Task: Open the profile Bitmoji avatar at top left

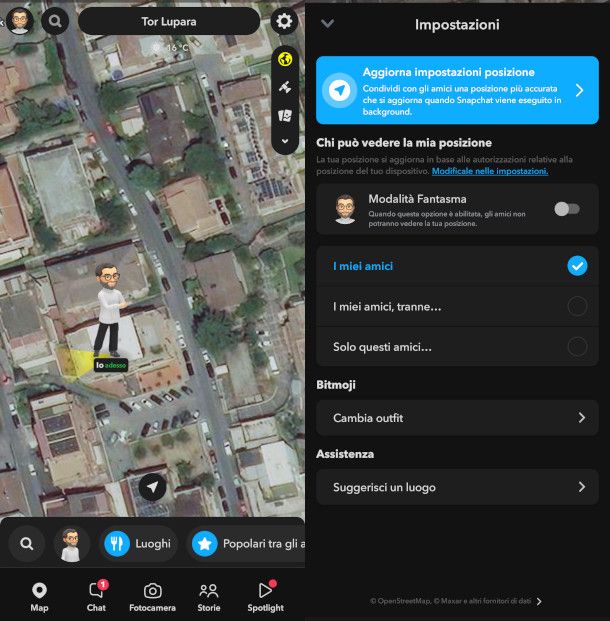Action: 20,21
